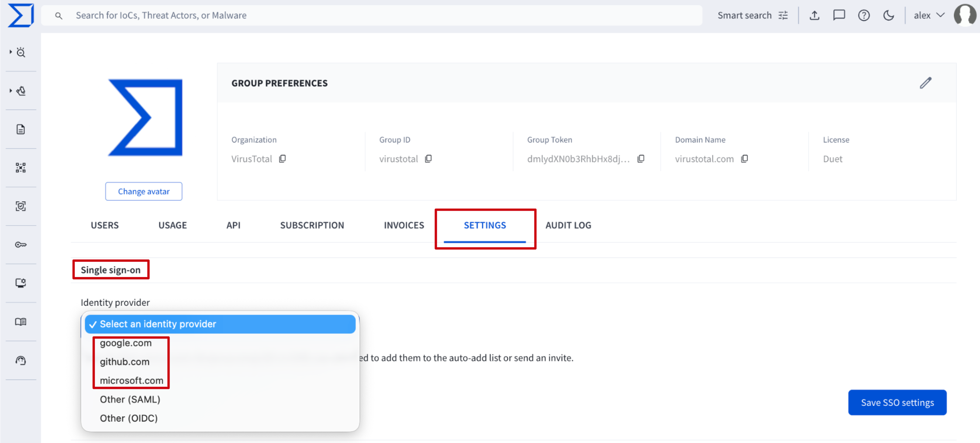Click the large group avatar image
The width and height of the screenshot is (980, 443).
(145, 118)
